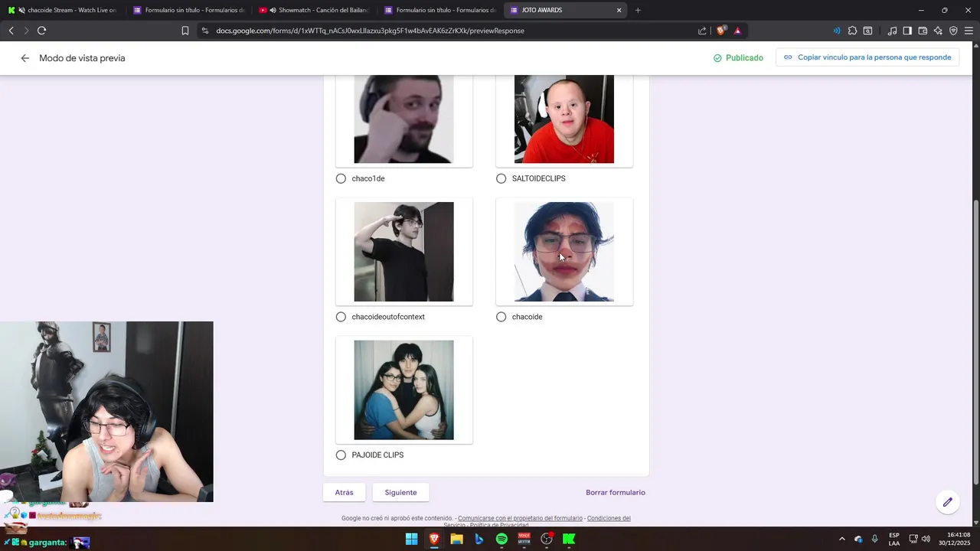
Task: Click the pencil edit form button
Action: (x=947, y=502)
